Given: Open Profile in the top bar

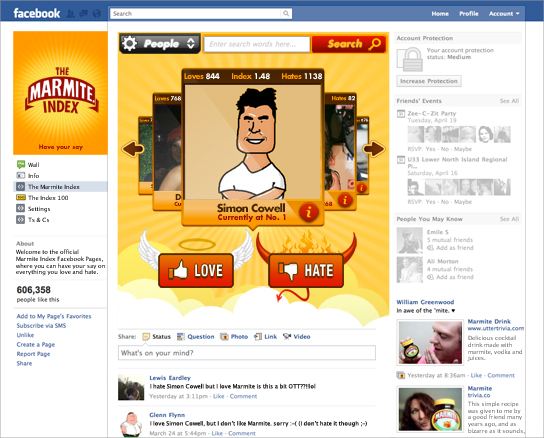Looking at the screenshot, I should [x=469, y=14].
